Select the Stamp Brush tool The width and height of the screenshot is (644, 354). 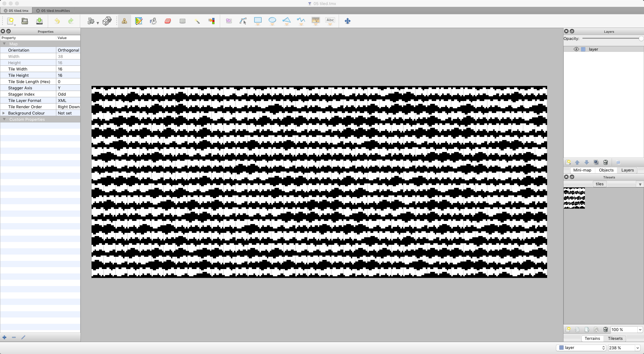[x=125, y=21]
